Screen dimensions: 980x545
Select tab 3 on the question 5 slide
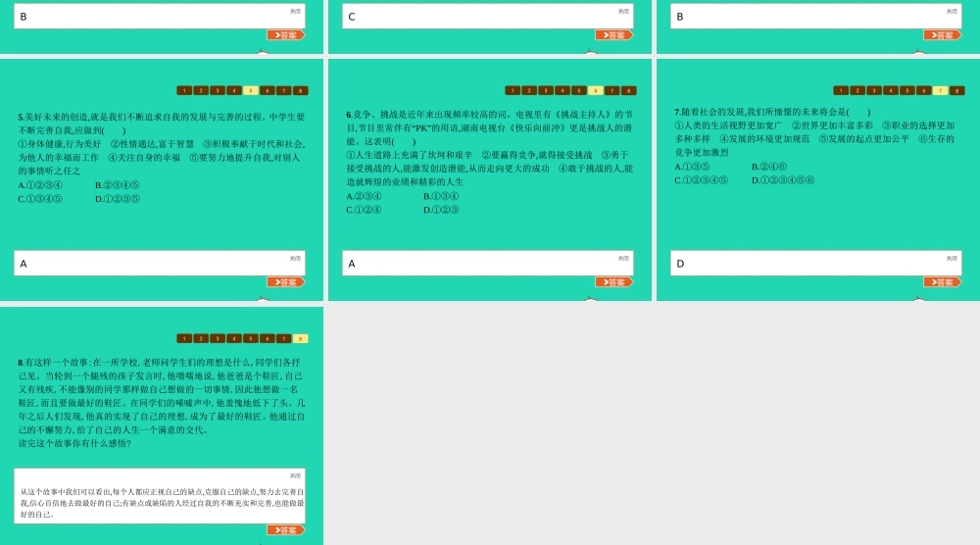pyautogui.click(x=218, y=90)
